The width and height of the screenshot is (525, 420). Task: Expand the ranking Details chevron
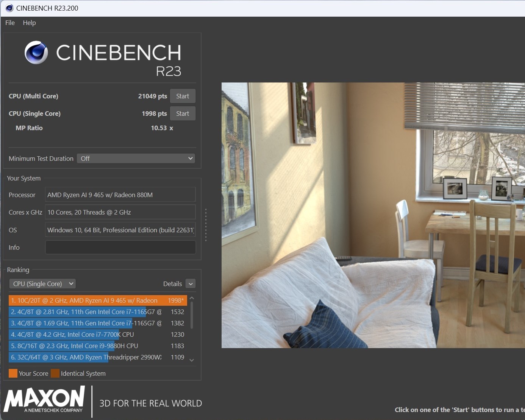click(191, 284)
